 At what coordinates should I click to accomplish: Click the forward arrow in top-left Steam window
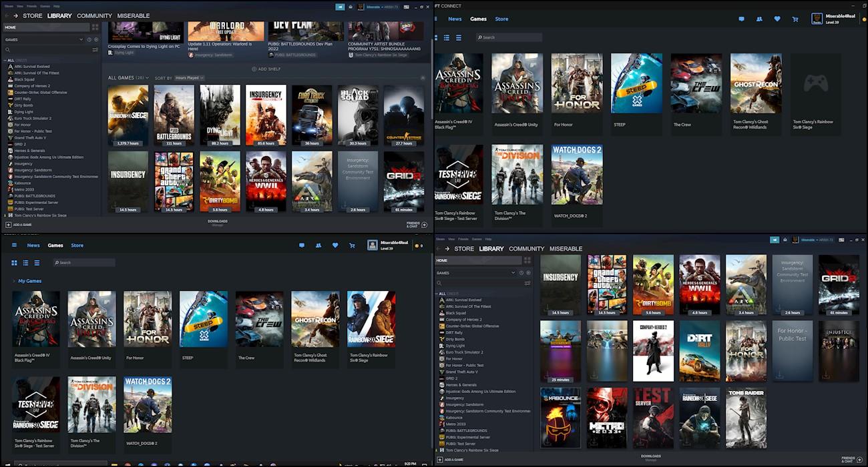point(15,15)
